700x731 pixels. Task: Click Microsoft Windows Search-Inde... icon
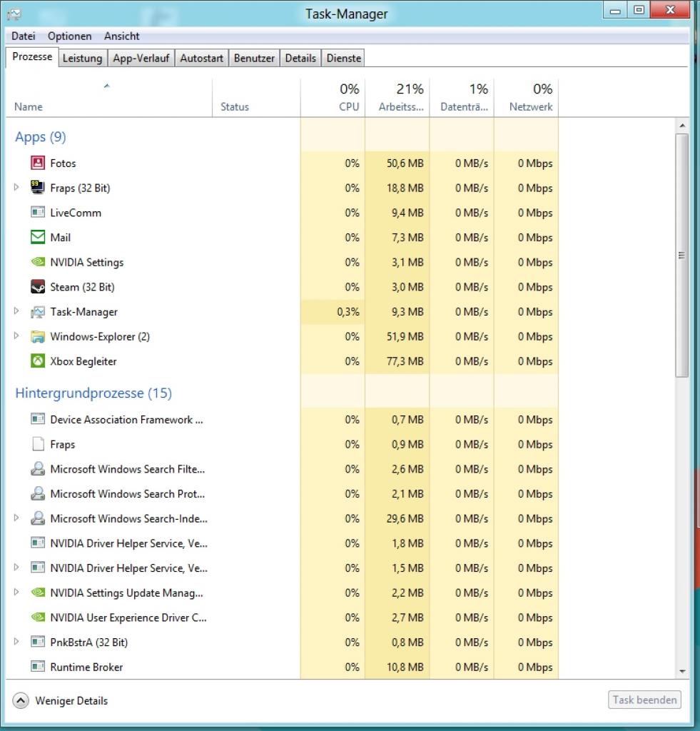tap(38, 518)
